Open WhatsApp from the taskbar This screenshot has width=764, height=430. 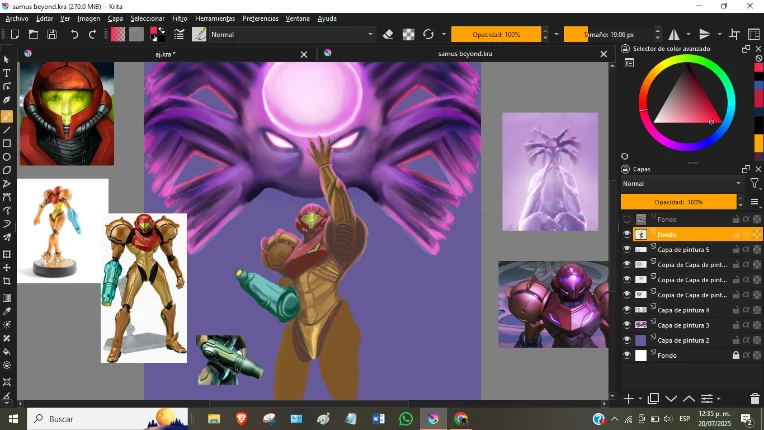tap(405, 419)
